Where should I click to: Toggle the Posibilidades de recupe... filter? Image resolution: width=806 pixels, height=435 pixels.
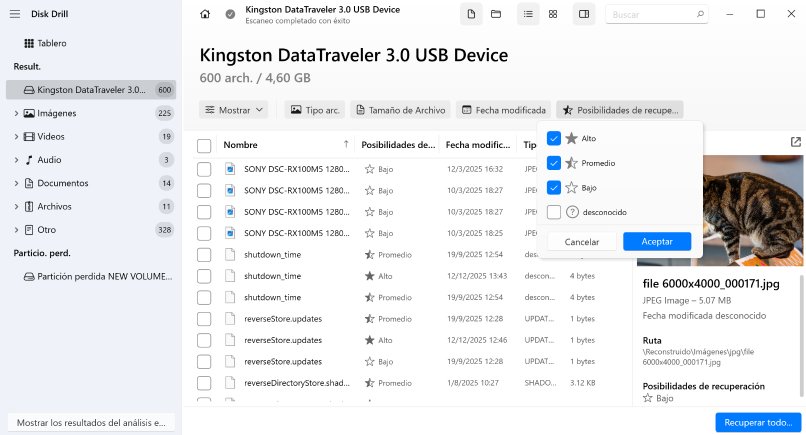coord(620,110)
